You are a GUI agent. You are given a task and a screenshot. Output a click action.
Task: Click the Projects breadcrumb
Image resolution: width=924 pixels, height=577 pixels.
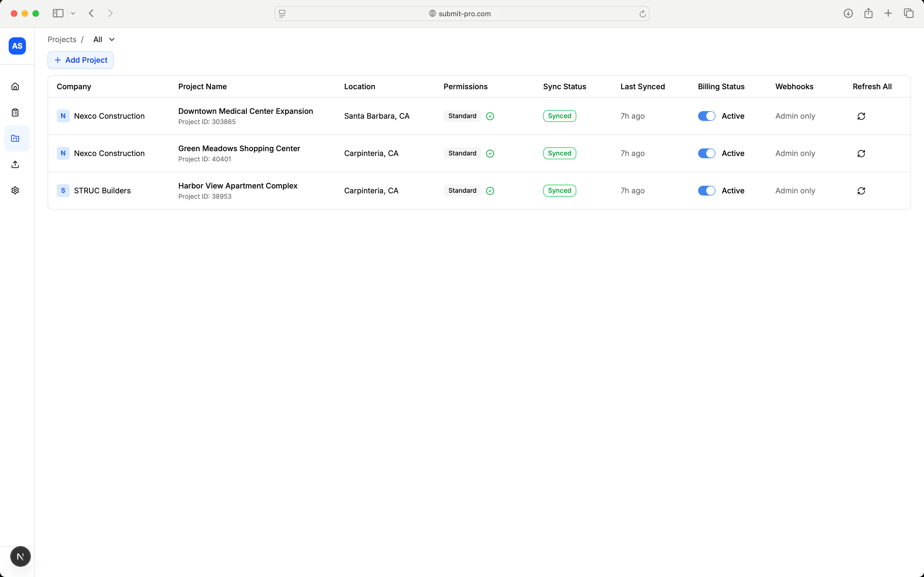click(62, 40)
